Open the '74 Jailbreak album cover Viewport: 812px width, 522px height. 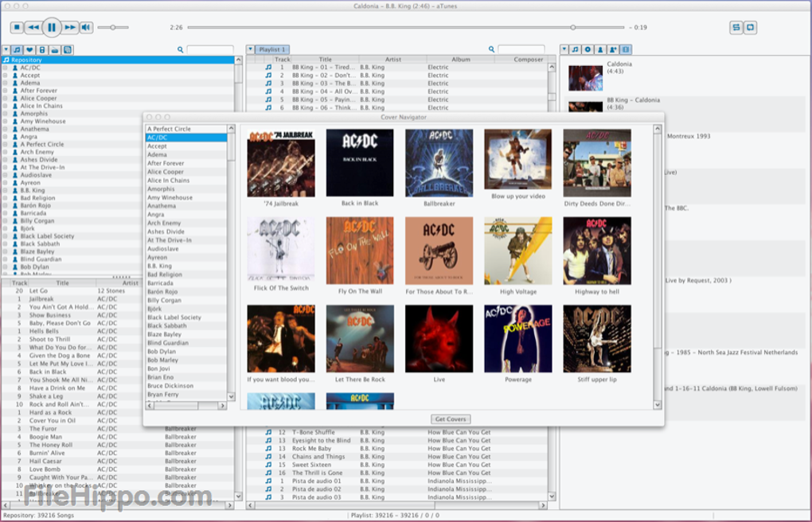(x=281, y=163)
